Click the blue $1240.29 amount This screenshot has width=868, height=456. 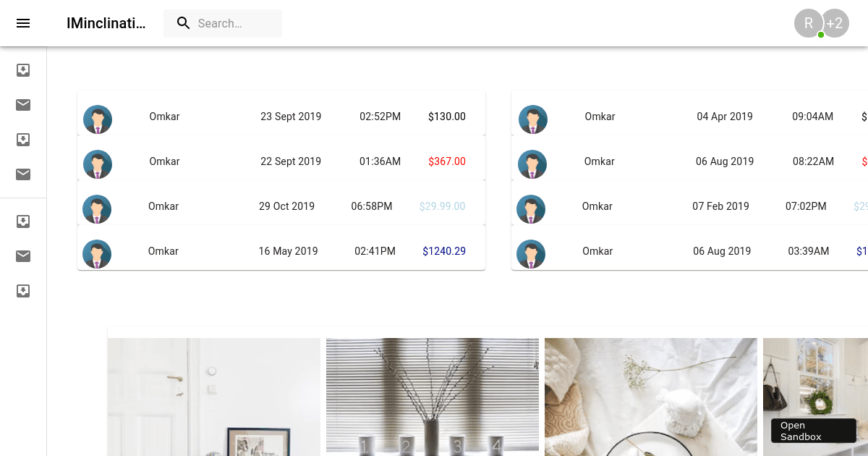[443, 251]
